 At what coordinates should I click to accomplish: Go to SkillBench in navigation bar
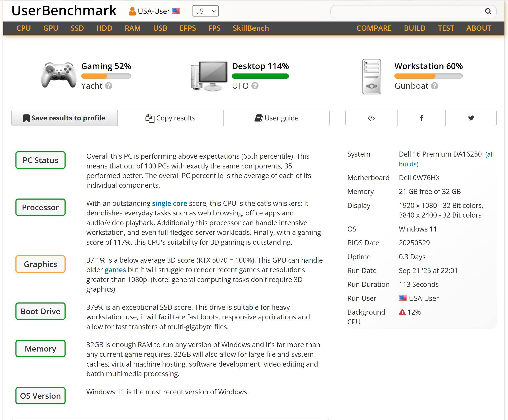click(251, 28)
